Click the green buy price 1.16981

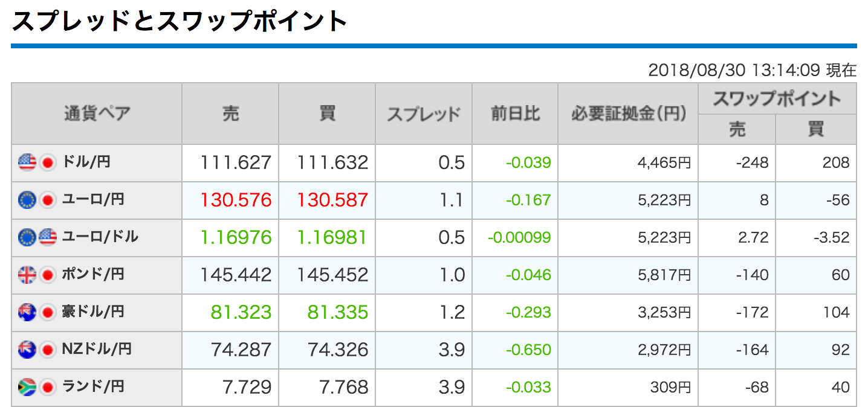click(x=332, y=237)
